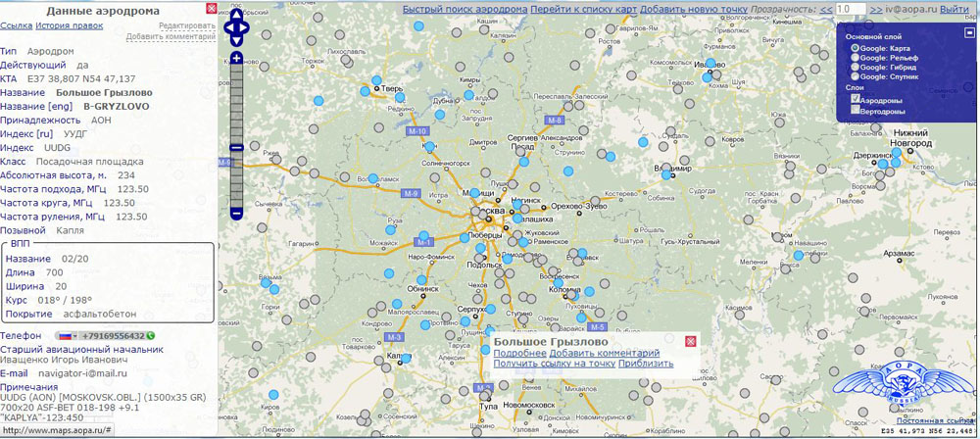980x439 pixels.
Task: Open Быстрый поиск аэродрома
Action: 465,9
